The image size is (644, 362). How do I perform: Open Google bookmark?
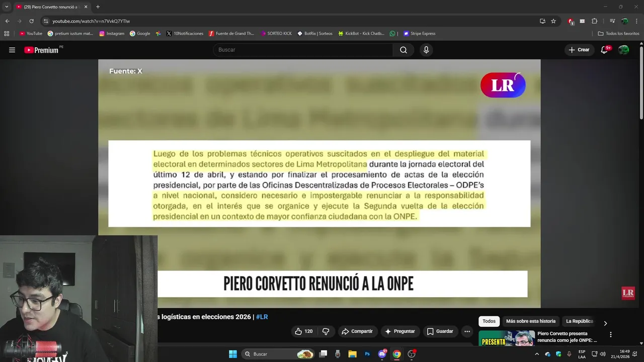pyautogui.click(x=140, y=34)
